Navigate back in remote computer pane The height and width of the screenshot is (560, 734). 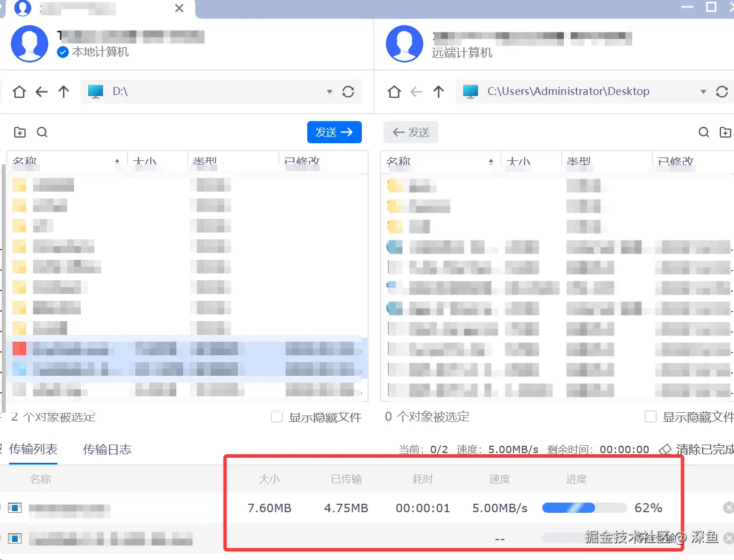coord(417,92)
